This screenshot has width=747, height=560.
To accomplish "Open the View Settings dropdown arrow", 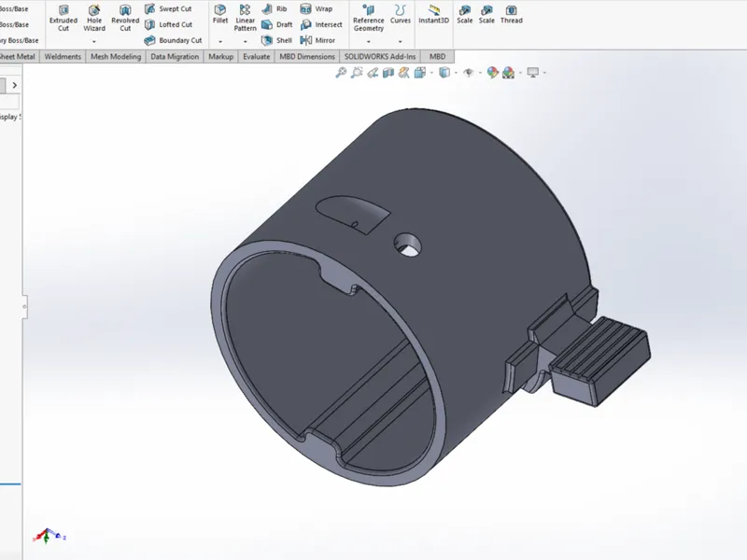I will pos(544,73).
